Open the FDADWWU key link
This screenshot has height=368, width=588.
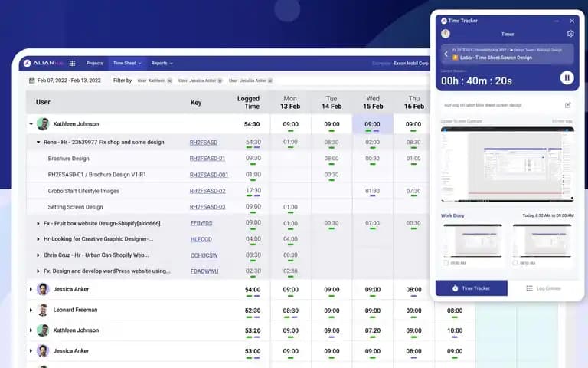point(204,271)
